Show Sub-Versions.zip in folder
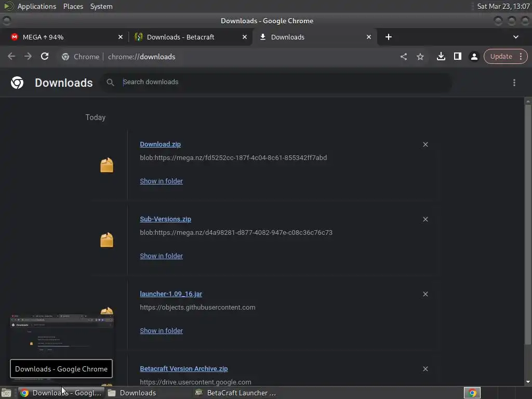The height and width of the screenshot is (399, 532). [x=161, y=256]
